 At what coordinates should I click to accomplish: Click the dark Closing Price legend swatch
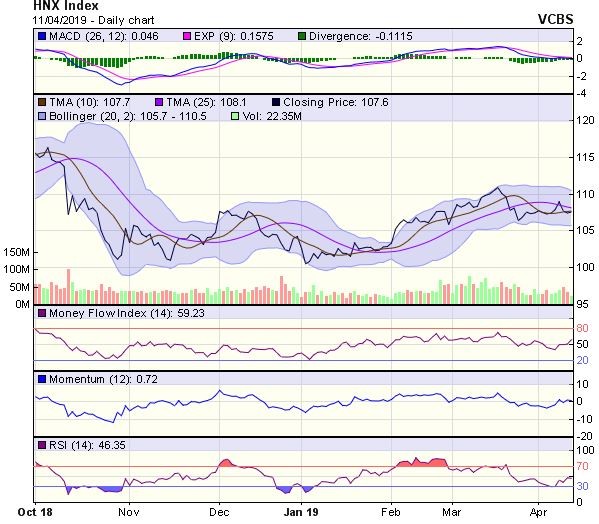(276, 102)
